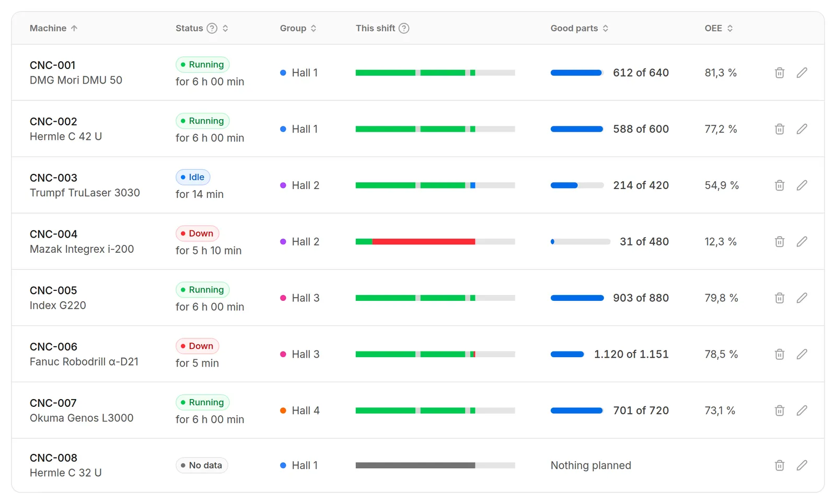Click 'for 5 h 10 min' duration
This screenshot has width=836, height=504.
208,251
